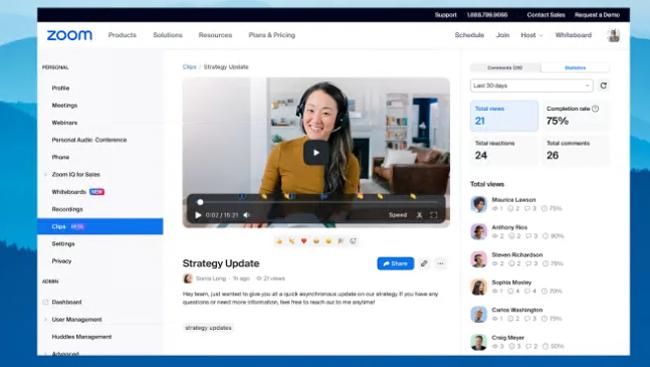The height and width of the screenshot is (367, 650).
Task: Open the more options ellipsis button
Action: 441,263
